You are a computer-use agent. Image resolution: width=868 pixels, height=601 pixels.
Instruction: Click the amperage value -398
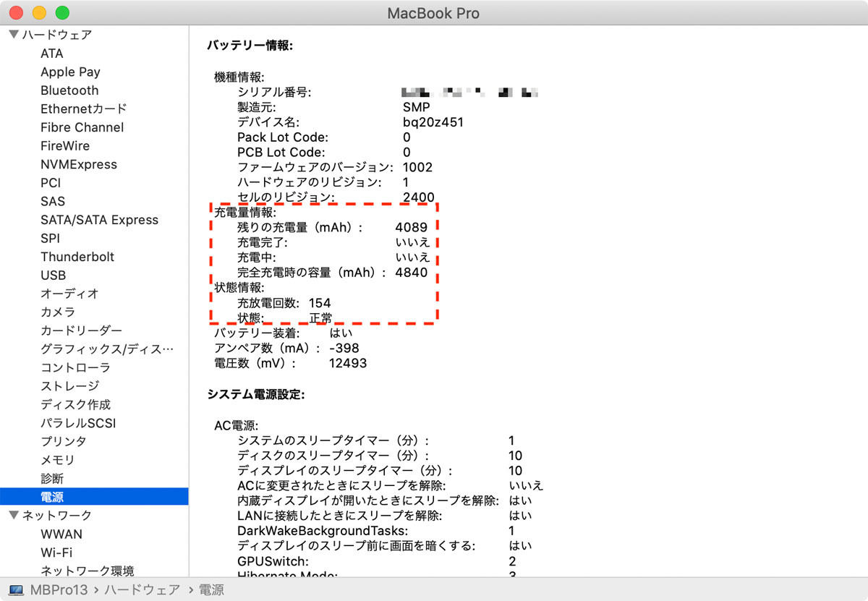pos(344,348)
